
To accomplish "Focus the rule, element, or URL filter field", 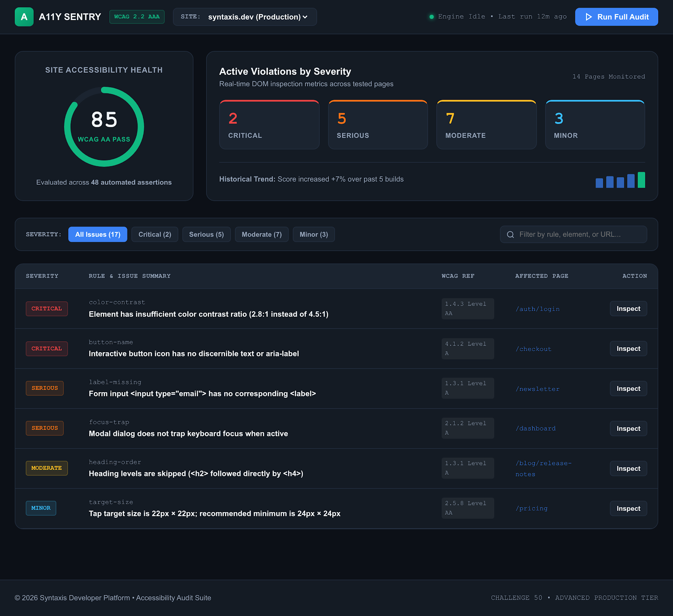I will tap(573, 235).
